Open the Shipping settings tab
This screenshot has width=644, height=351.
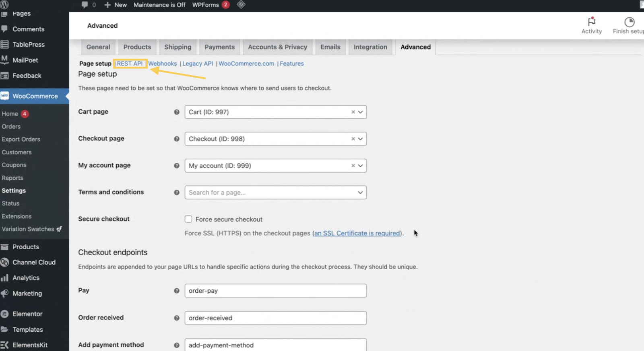[x=178, y=47]
